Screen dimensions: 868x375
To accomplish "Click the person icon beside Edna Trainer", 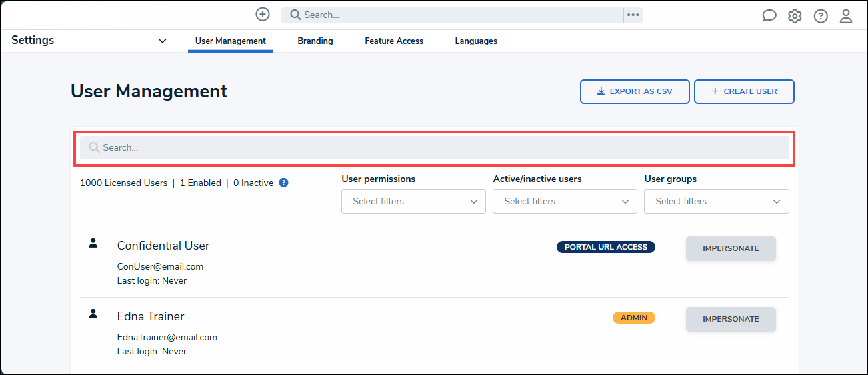I will coord(93,314).
